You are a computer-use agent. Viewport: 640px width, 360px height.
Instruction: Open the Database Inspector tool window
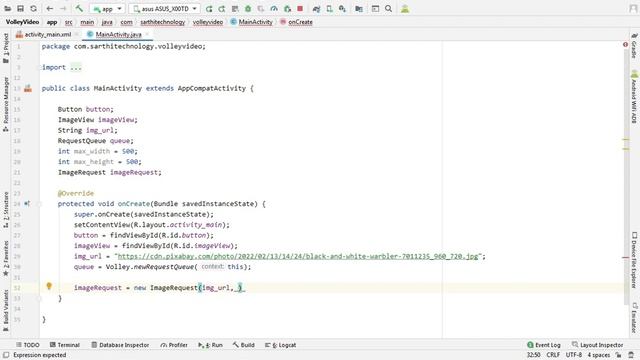[x=120, y=345]
